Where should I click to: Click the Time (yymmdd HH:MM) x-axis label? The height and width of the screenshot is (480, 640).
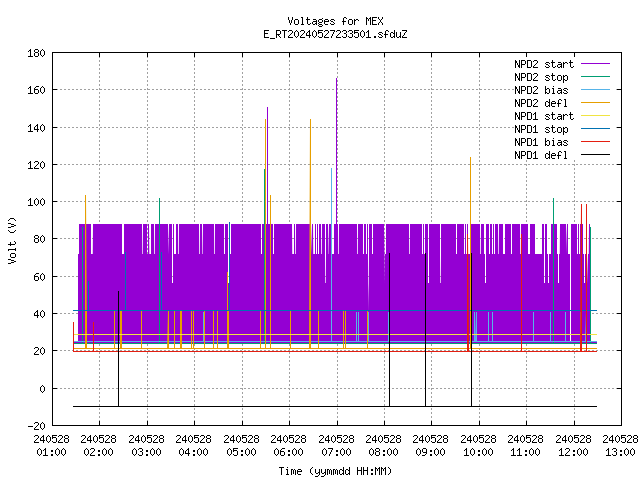[336, 471]
